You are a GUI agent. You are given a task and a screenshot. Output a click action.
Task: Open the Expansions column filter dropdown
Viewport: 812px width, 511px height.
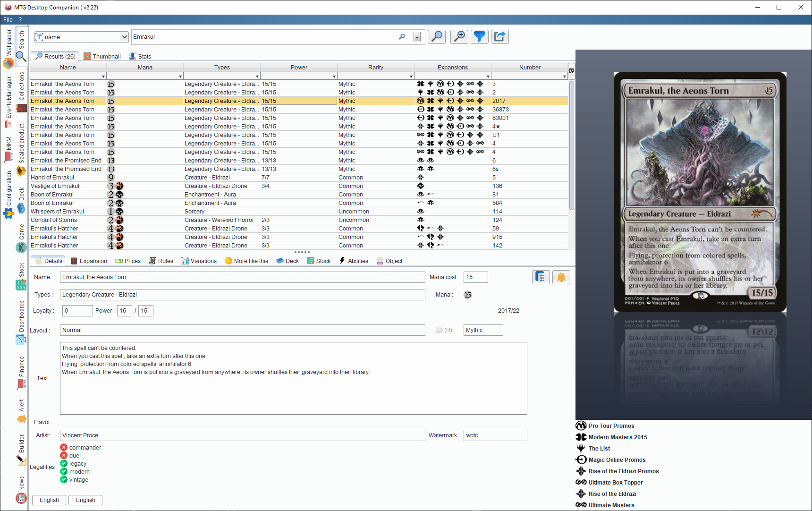point(488,77)
